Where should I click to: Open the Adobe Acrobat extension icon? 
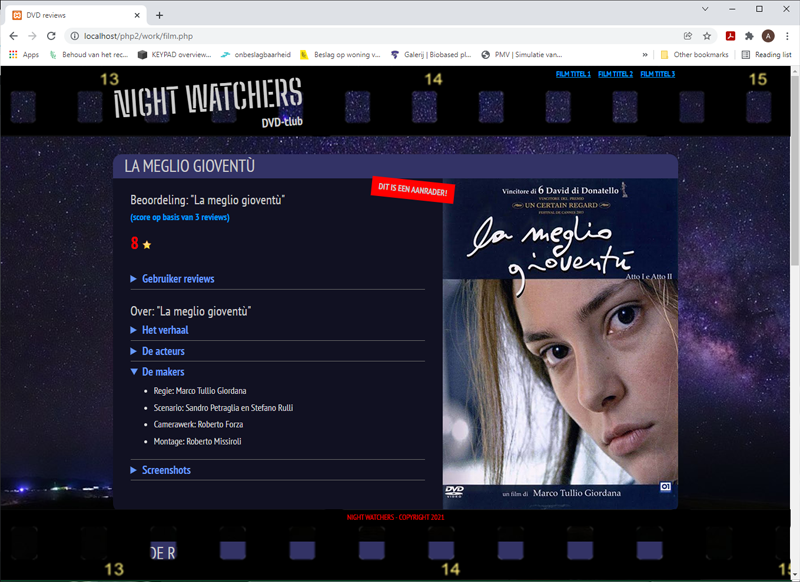(730, 36)
